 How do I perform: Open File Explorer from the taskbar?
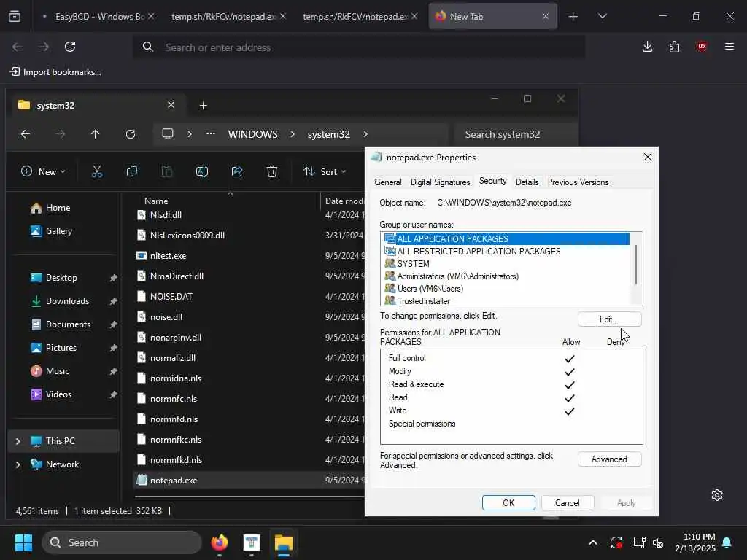coord(284,542)
